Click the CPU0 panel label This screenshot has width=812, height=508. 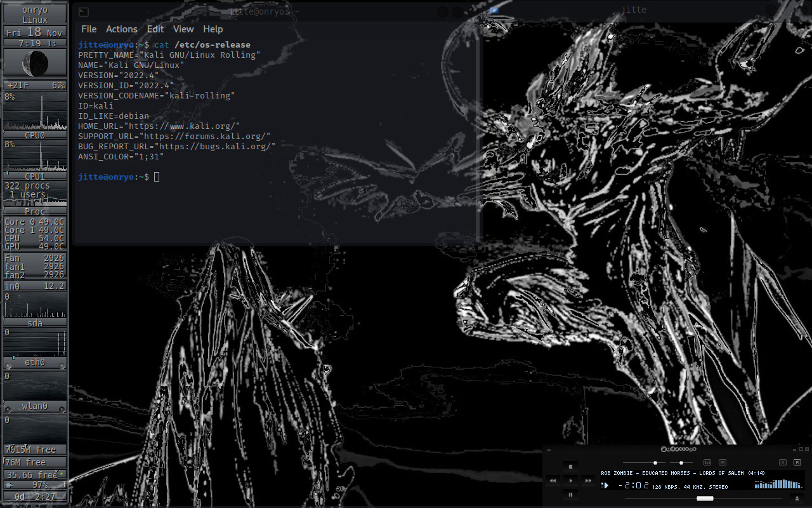coord(35,135)
